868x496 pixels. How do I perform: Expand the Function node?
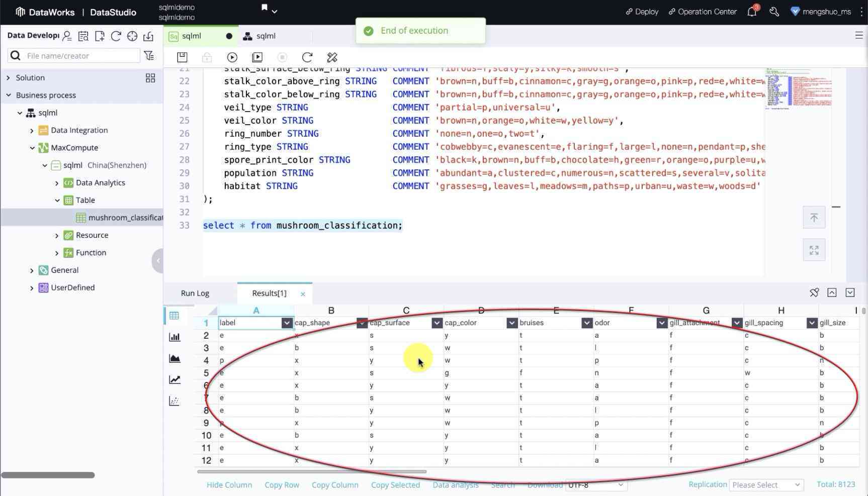tap(57, 253)
